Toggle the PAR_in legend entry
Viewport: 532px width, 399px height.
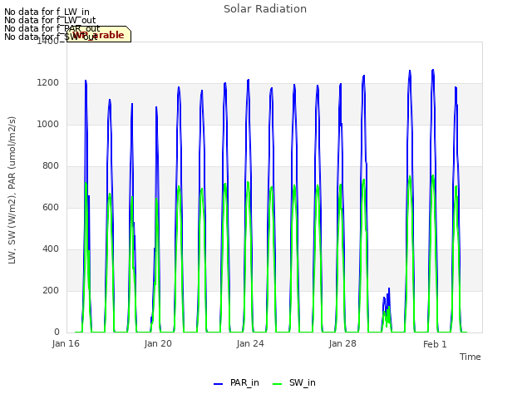(x=236, y=382)
